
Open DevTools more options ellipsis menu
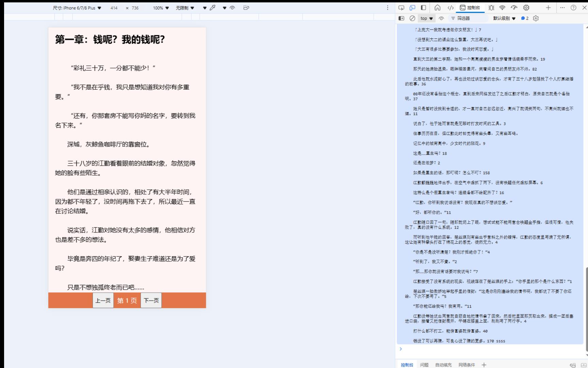click(x=562, y=8)
